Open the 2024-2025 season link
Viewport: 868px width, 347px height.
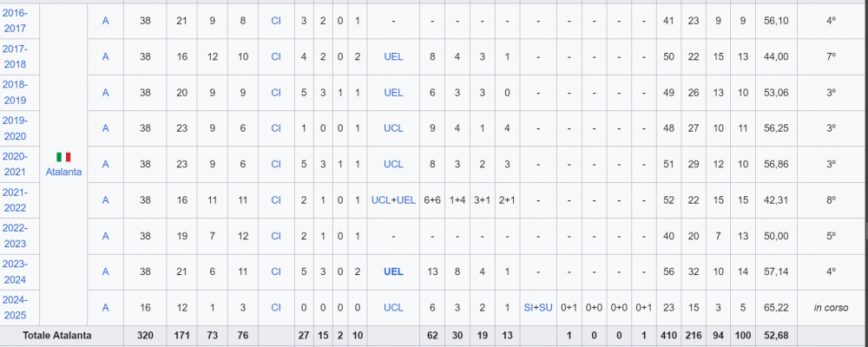tap(14, 308)
